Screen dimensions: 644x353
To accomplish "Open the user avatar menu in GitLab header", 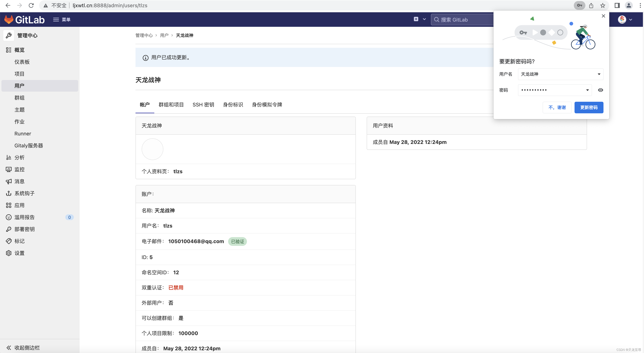I will (x=625, y=20).
